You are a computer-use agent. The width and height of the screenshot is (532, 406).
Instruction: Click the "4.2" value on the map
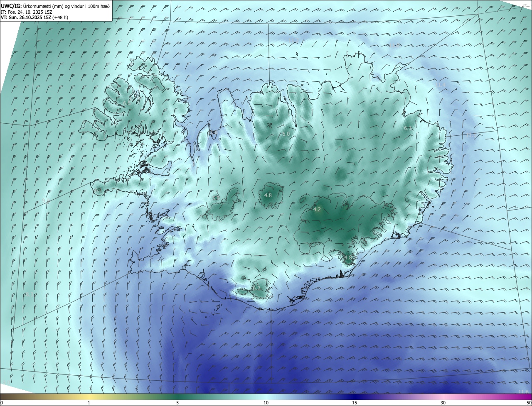317,210
